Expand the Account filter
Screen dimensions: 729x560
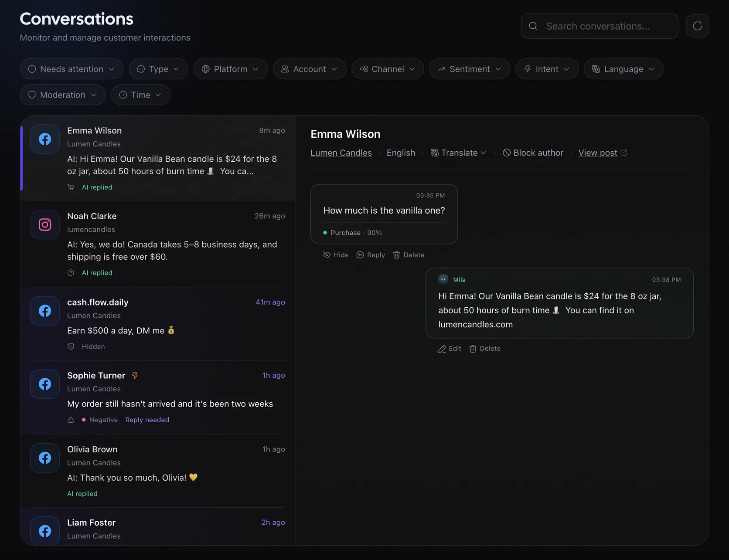point(310,69)
